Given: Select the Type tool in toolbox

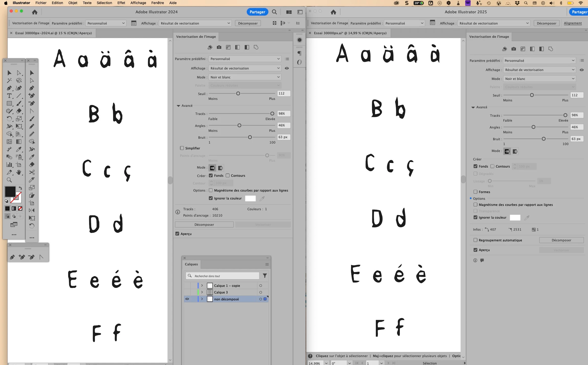Looking at the screenshot, I should tap(9, 96).
